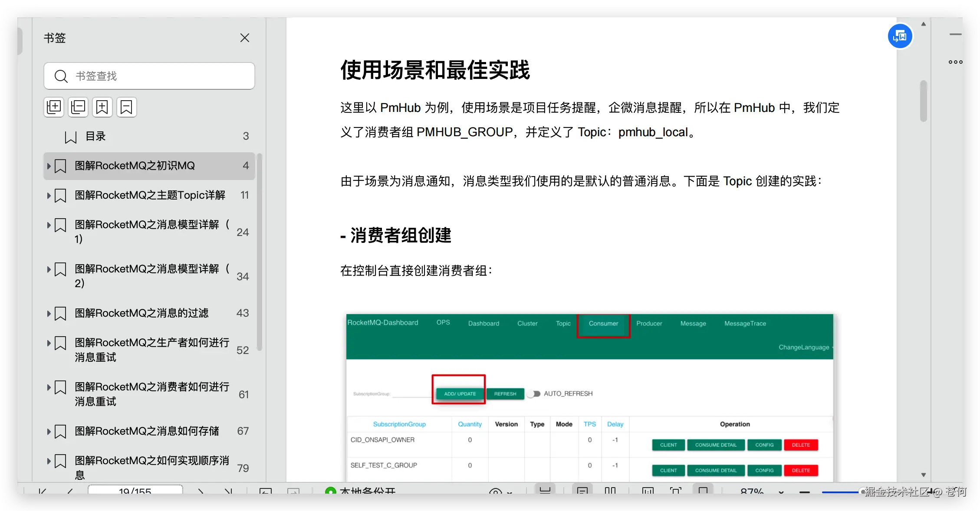Viewport: 980px width, 511px height.
Task: Click the Producer tab in dashboard image
Action: (x=649, y=324)
